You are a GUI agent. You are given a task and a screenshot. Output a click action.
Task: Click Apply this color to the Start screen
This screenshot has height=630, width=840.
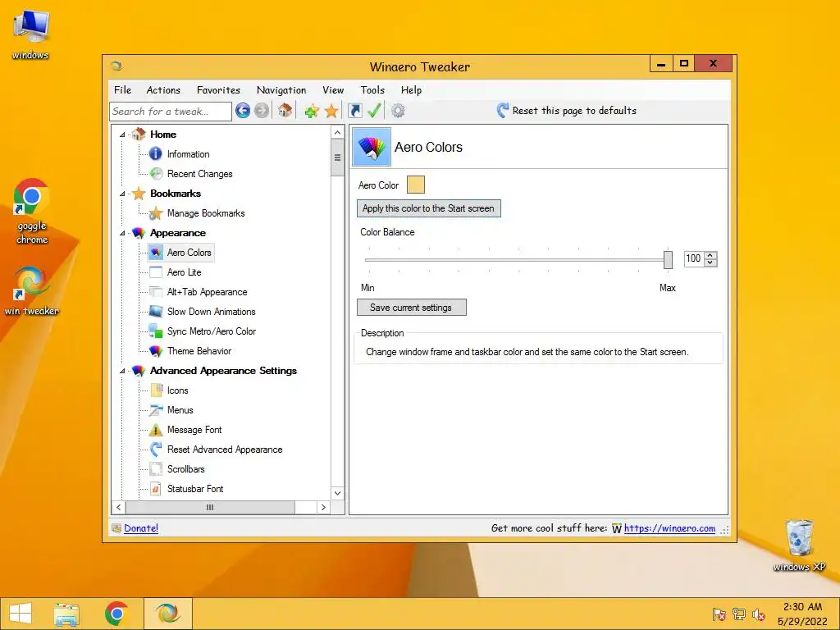428,208
